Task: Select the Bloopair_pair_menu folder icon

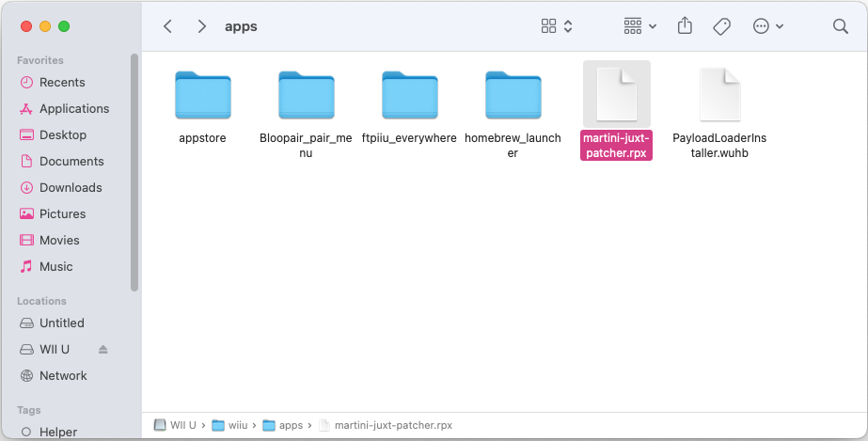Action: tap(307, 95)
